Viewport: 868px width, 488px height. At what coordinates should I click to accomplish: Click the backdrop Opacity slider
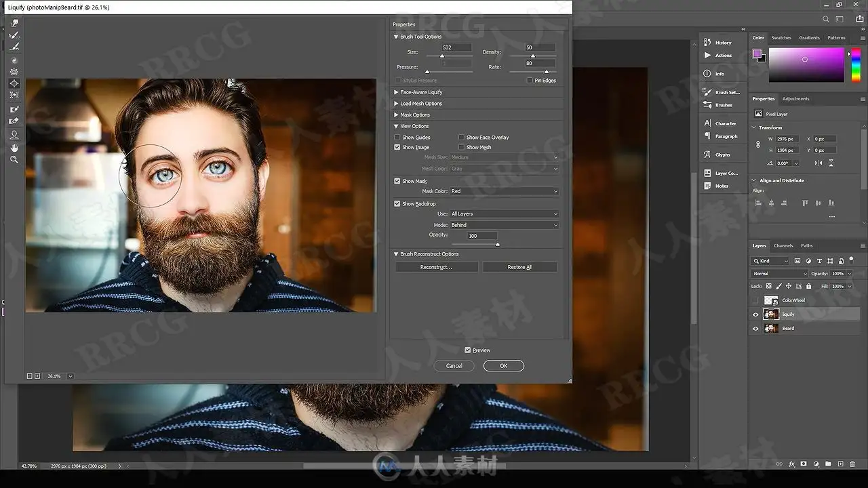click(x=475, y=245)
